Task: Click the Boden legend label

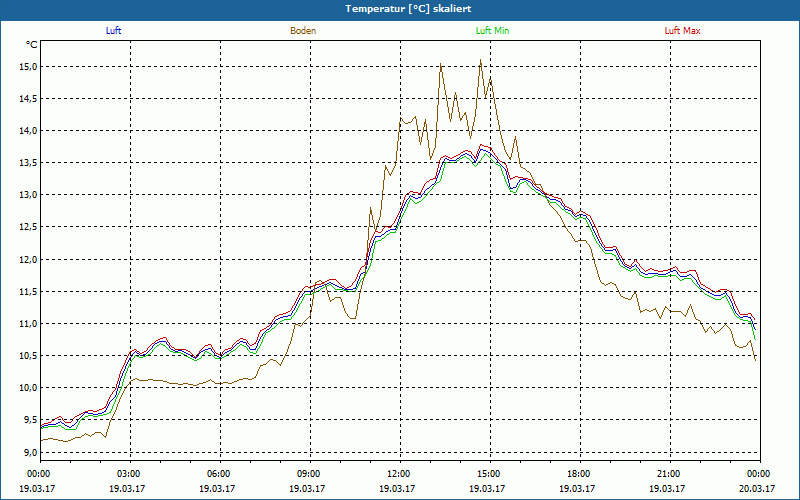Action: (x=303, y=31)
